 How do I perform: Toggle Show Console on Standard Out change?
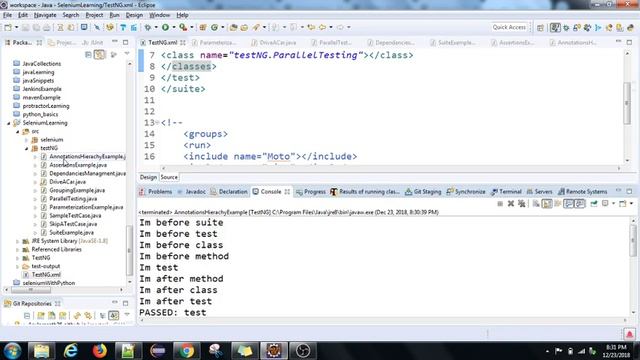point(568,203)
